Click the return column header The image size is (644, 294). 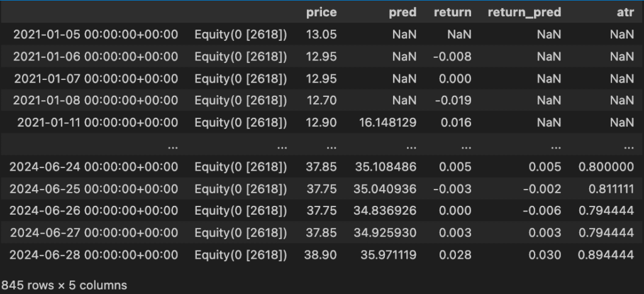[452, 12]
